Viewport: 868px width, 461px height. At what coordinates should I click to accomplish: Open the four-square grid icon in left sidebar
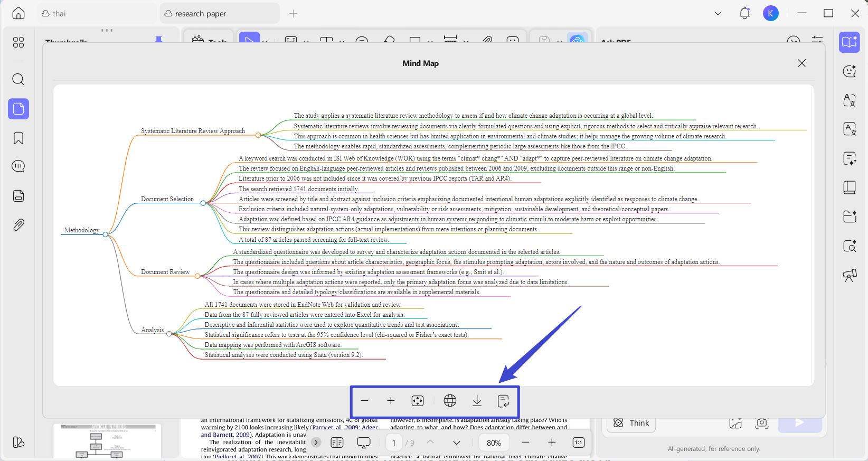[x=18, y=42]
